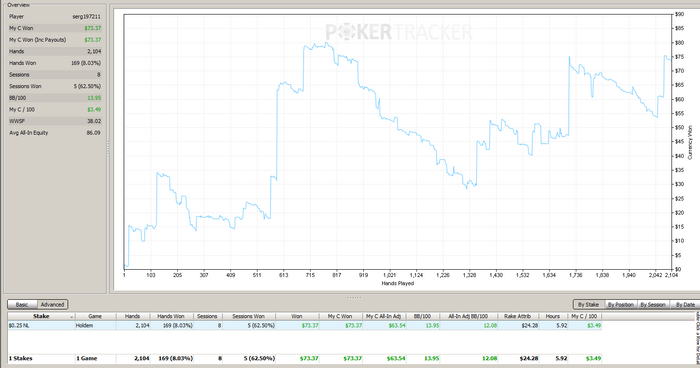Sort by the Hands column header
700x368 pixels.
133,316
